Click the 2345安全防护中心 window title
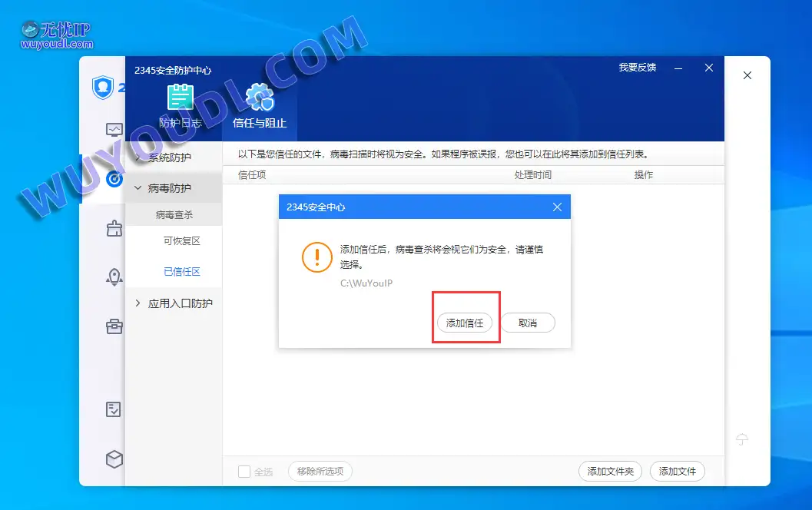Viewport: 812px width, 510px height. click(173, 71)
